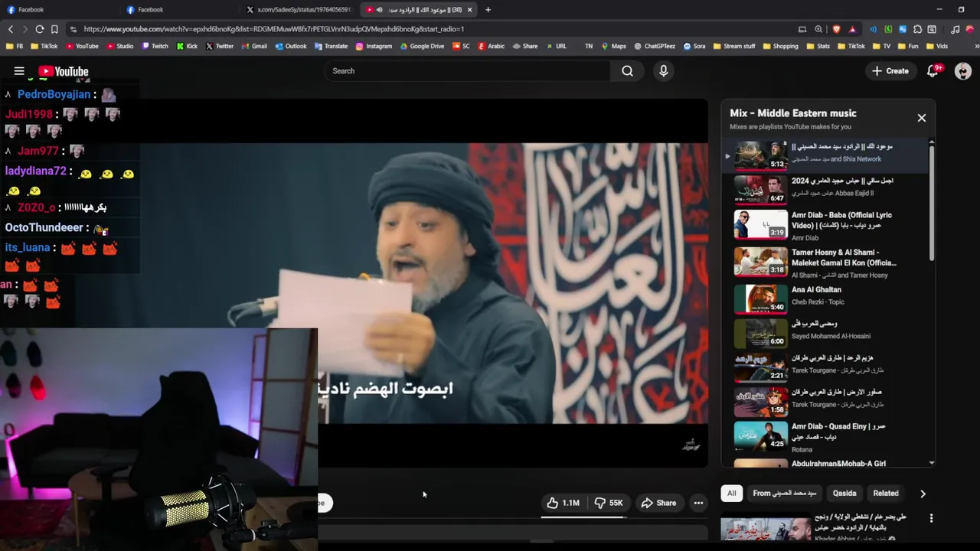The width and height of the screenshot is (980, 551).
Task: Click the browser address bar URL
Action: pyautogui.click(x=273, y=29)
